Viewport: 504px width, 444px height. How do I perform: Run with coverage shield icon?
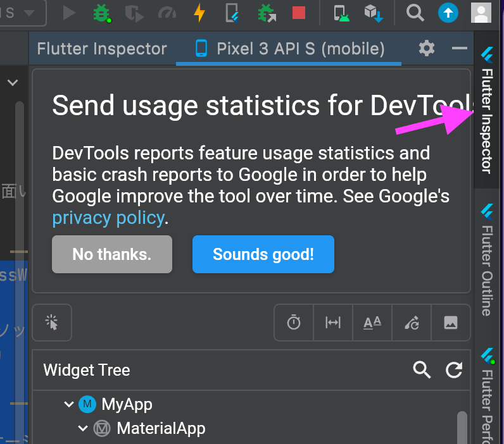(134, 14)
